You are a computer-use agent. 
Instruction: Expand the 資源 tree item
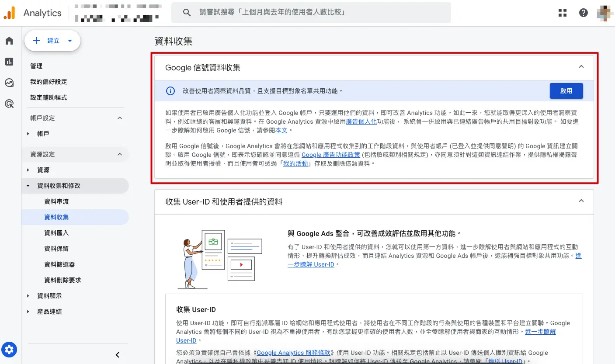click(28, 170)
